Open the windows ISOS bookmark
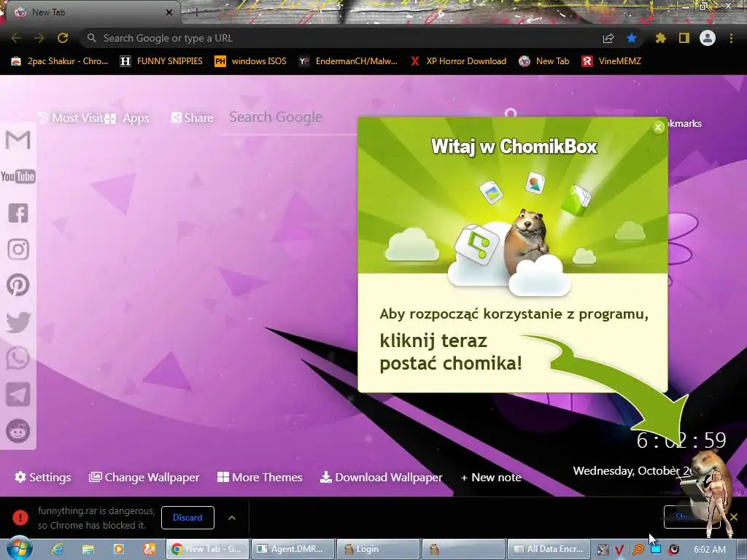 (251, 61)
